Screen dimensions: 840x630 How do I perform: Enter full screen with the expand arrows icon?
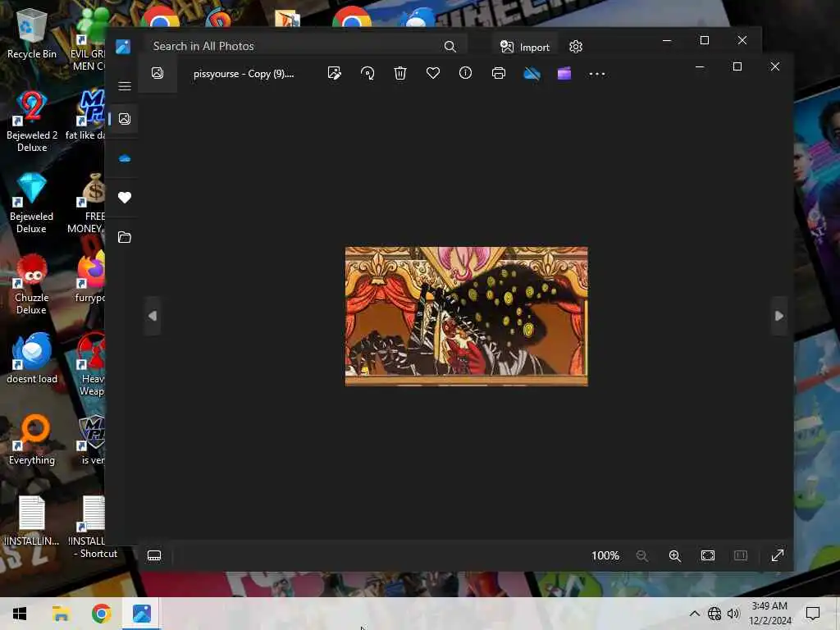pos(778,555)
